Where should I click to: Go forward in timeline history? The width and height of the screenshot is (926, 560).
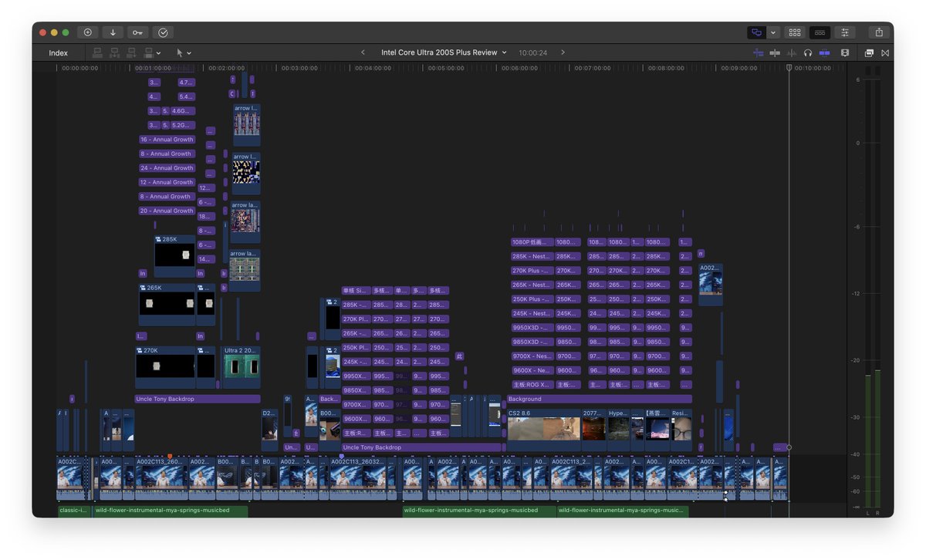563,52
